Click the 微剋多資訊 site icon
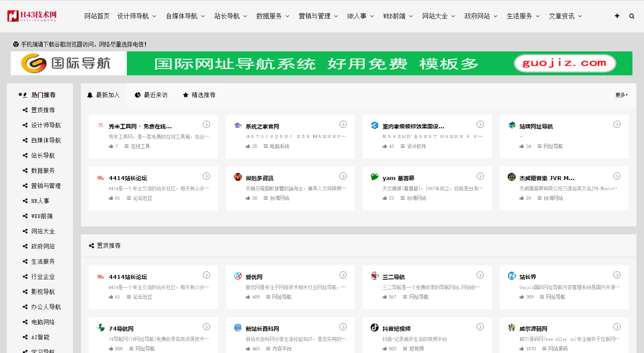644x353 pixels. (238, 177)
